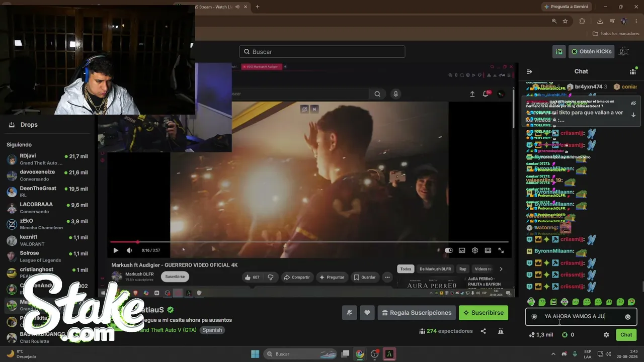Open chat settings gear
This screenshot has width=644, height=362.
point(606,335)
